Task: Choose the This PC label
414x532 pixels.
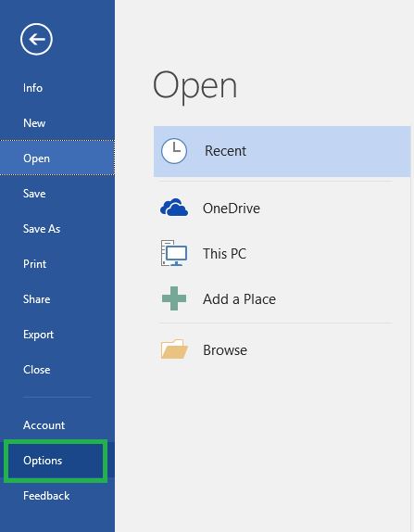Action: (224, 253)
